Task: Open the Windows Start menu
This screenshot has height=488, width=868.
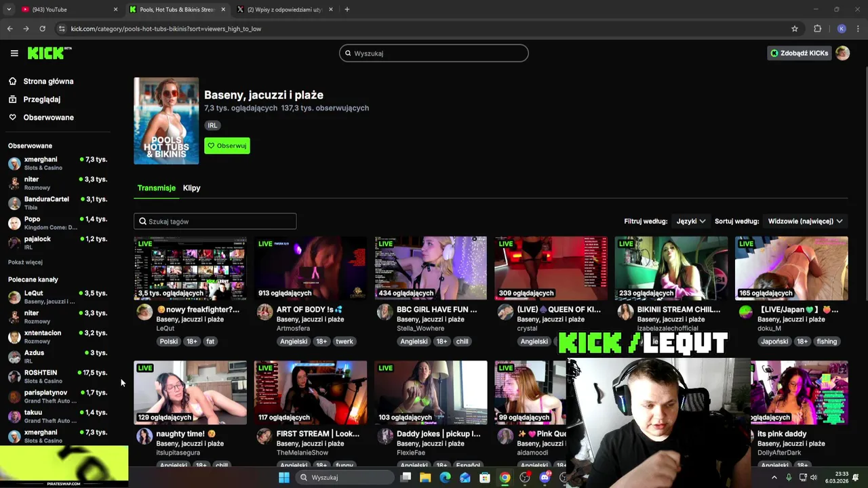Action: (x=284, y=477)
